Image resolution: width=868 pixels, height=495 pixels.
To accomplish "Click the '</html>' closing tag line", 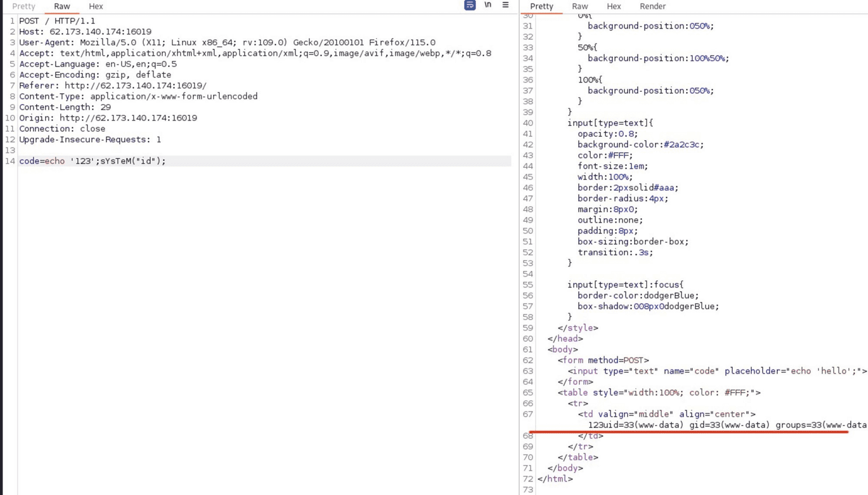I will point(555,479).
